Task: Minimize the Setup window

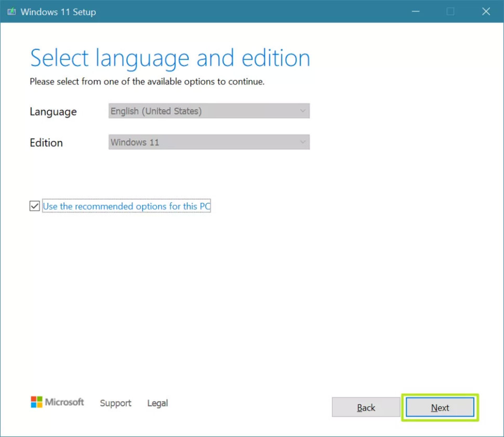Action: coord(416,11)
